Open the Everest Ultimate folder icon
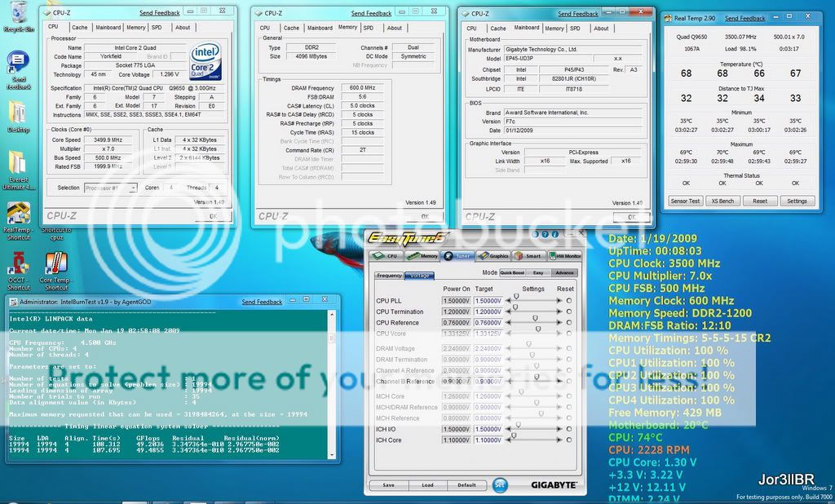 coord(19,170)
